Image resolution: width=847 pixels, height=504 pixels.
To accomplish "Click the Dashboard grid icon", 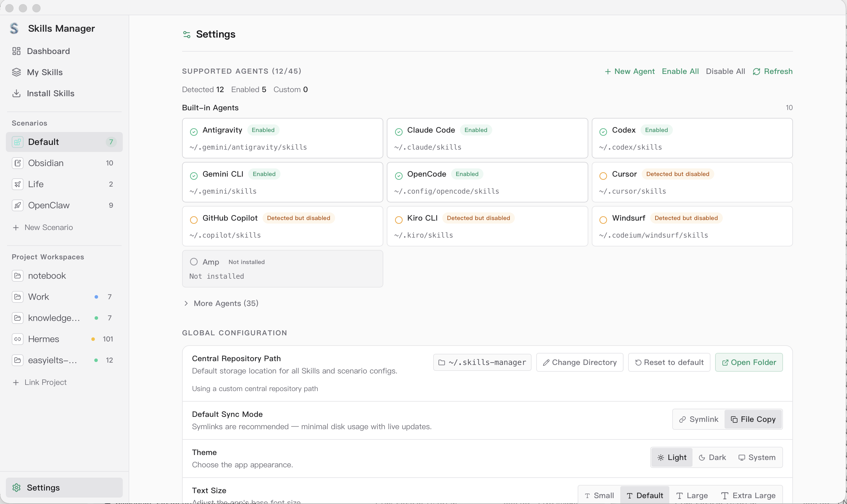I will 16,51.
